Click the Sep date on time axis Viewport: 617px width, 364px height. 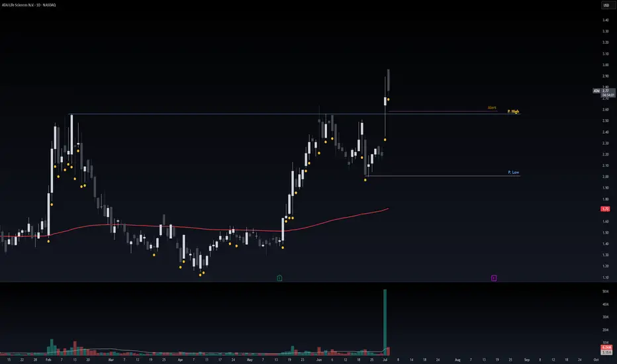[527, 359]
